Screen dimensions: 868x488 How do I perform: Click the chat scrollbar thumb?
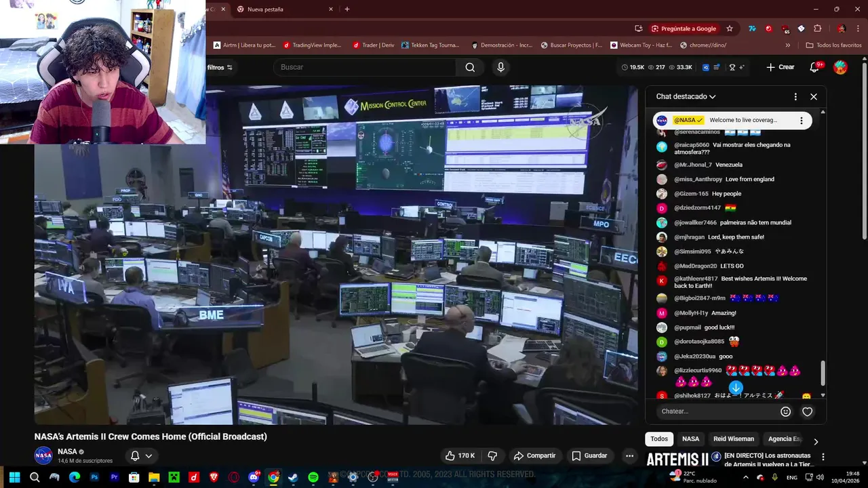(x=823, y=372)
